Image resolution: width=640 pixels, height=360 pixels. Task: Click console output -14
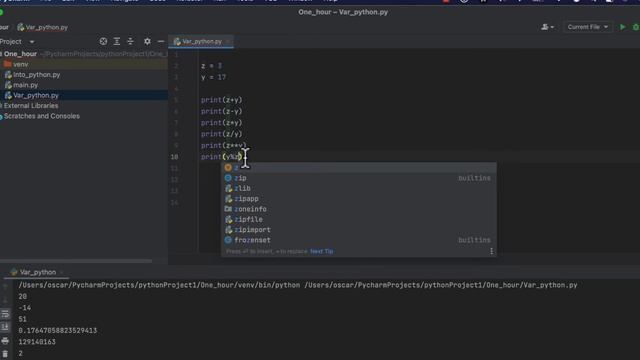coord(24,307)
